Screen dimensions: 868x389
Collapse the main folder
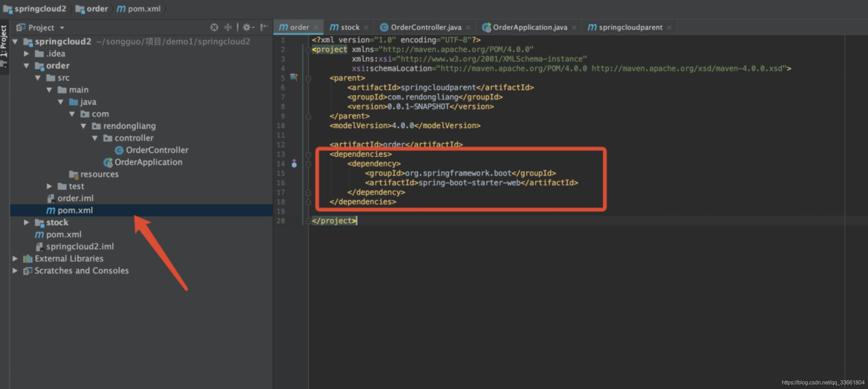click(x=49, y=90)
